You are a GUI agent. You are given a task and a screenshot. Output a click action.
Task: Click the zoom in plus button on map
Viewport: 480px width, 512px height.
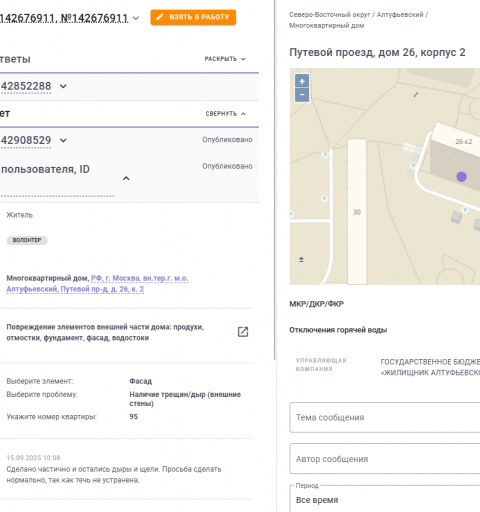click(x=302, y=81)
